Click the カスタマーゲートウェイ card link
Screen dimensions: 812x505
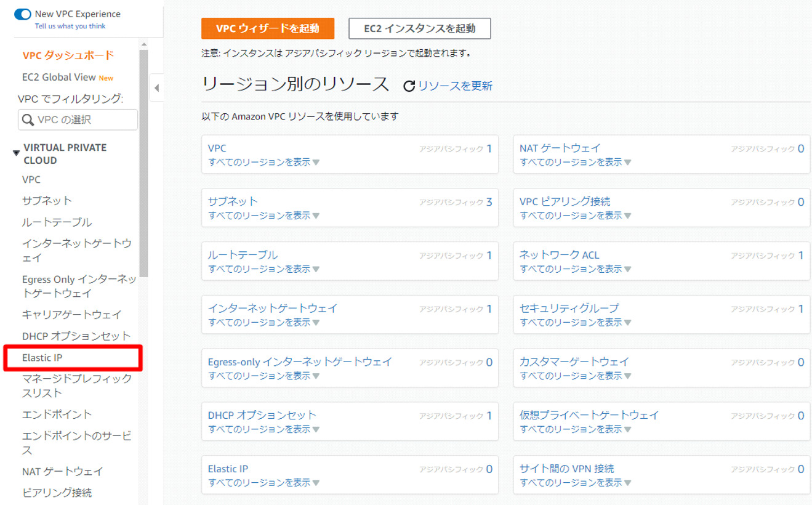(574, 362)
